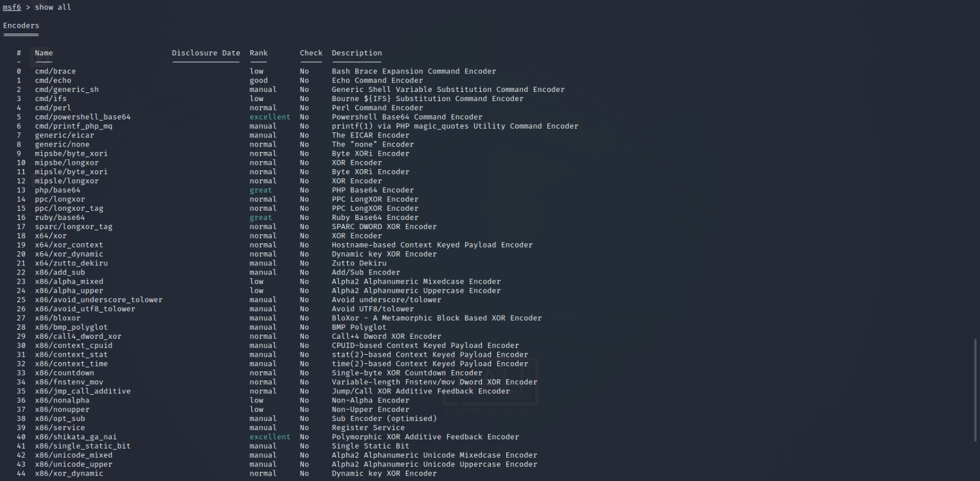The height and width of the screenshot is (481, 980).
Task: Click 'Polymorphic XOR Additive Feedback Encoder' description
Action: (426, 437)
